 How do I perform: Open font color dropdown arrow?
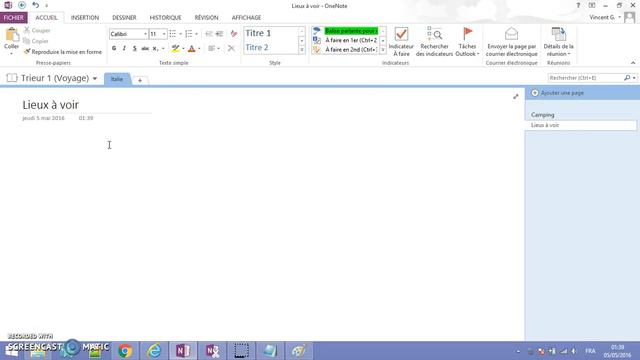(199, 49)
